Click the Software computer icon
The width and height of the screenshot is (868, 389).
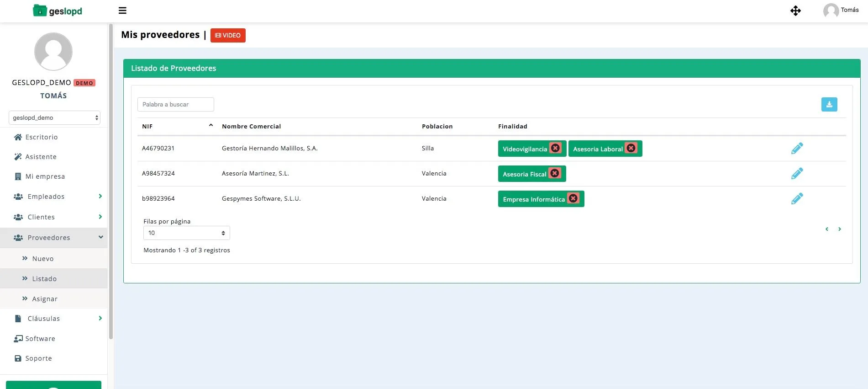coord(18,339)
